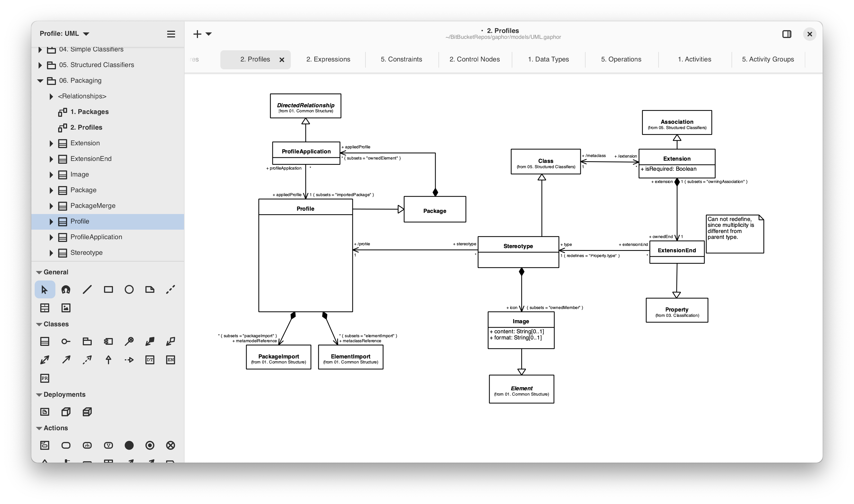Switch to the 2. Expressions tab
854x504 pixels.
(x=328, y=60)
